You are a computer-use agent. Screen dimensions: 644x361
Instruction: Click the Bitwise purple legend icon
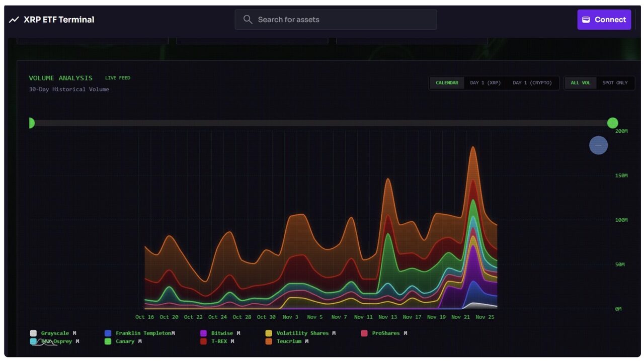(203, 333)
